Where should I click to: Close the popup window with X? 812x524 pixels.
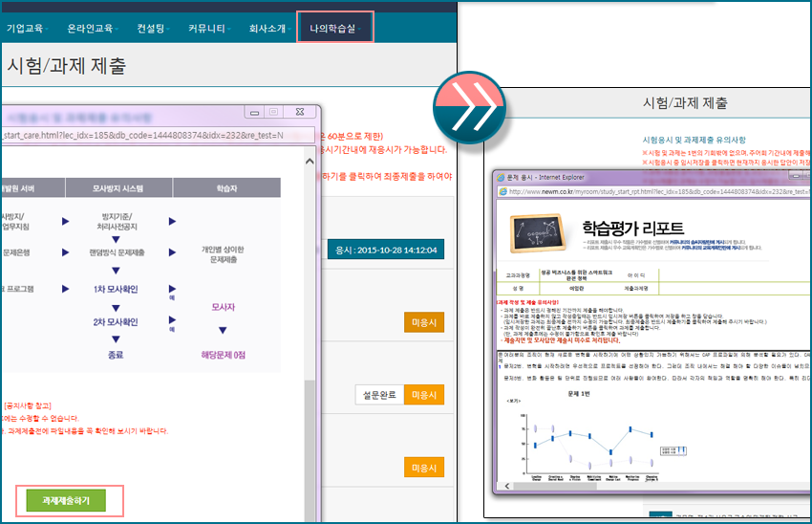[x=301, y=112]
